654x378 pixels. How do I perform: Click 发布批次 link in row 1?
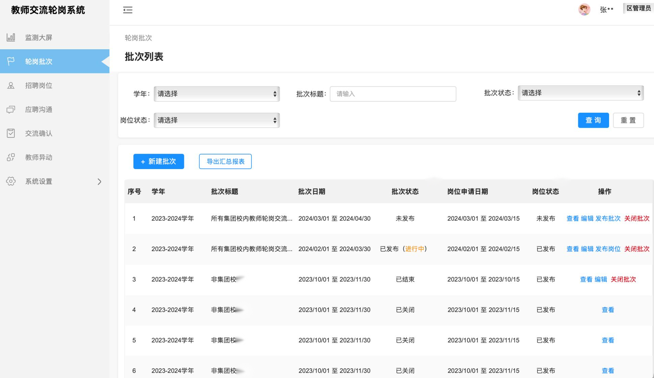pos(608,218)
